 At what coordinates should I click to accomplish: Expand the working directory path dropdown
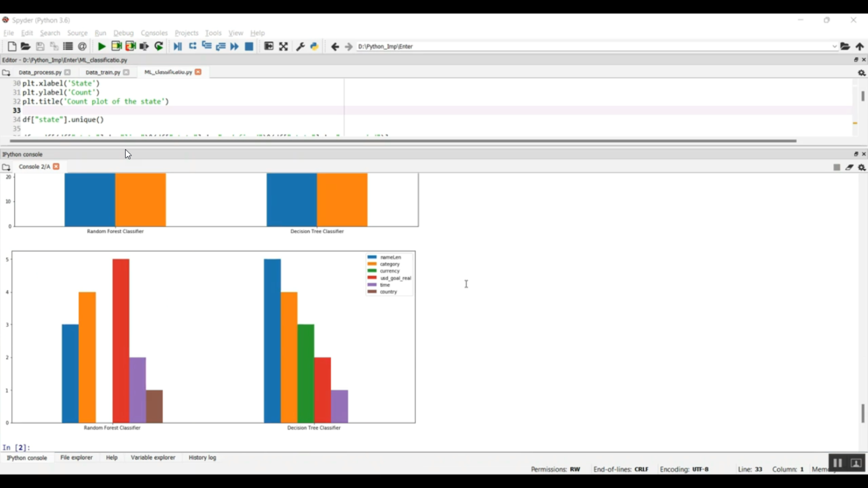point(834,46)
